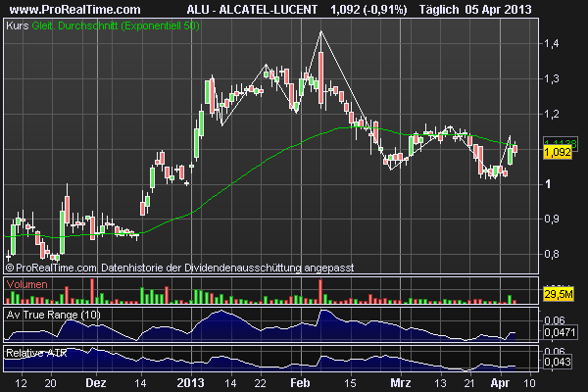
Task: Click the 1,2 price axis label
Action: coord(551,114)
